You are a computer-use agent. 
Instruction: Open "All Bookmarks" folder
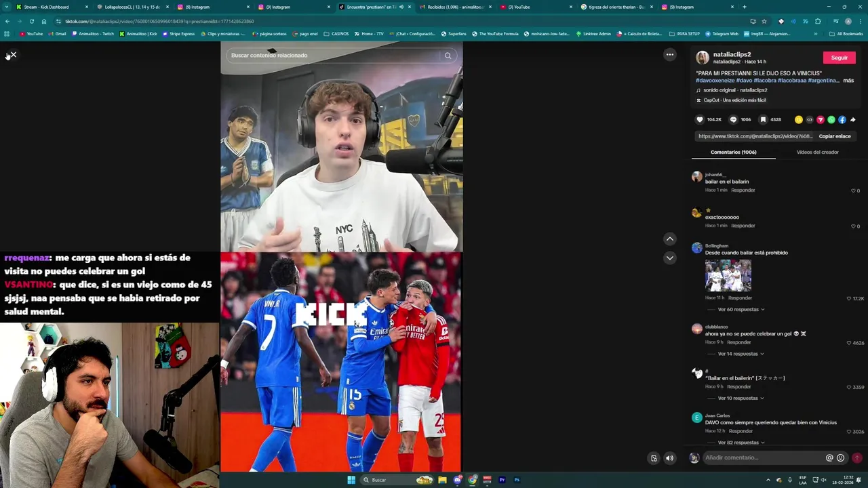[x=846, y=34]
